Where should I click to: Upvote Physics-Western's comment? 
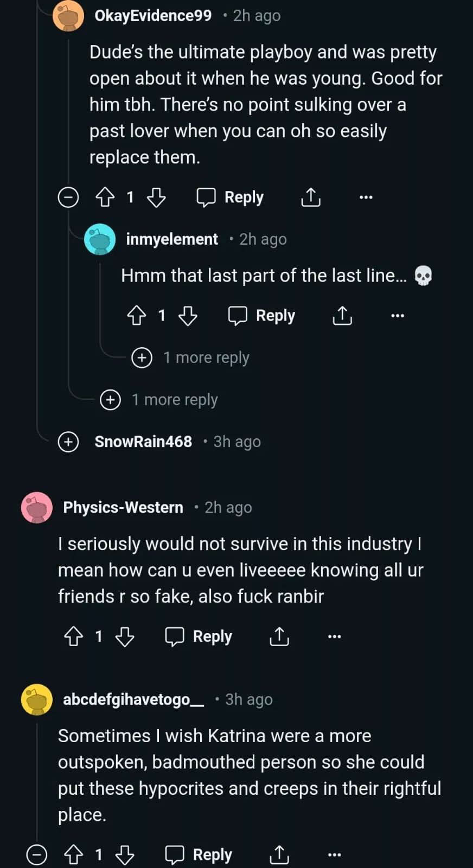click(x=73, y=636)
